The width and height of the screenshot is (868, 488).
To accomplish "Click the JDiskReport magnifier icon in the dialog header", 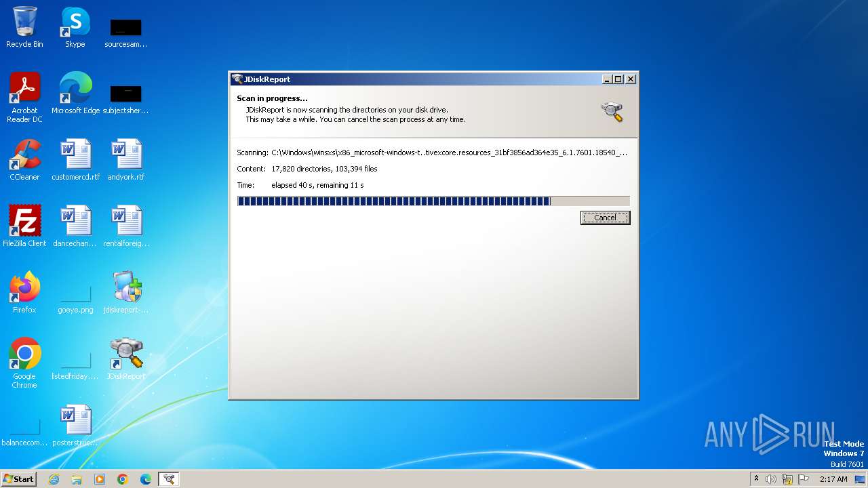I will coord(612,112).
